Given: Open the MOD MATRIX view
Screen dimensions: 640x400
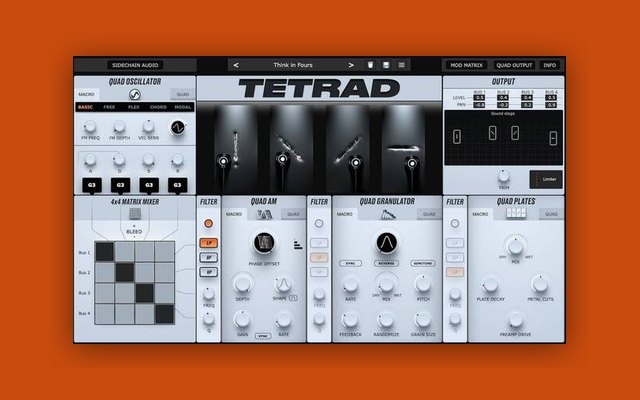Looking at the screenshot, I should 467,65.
